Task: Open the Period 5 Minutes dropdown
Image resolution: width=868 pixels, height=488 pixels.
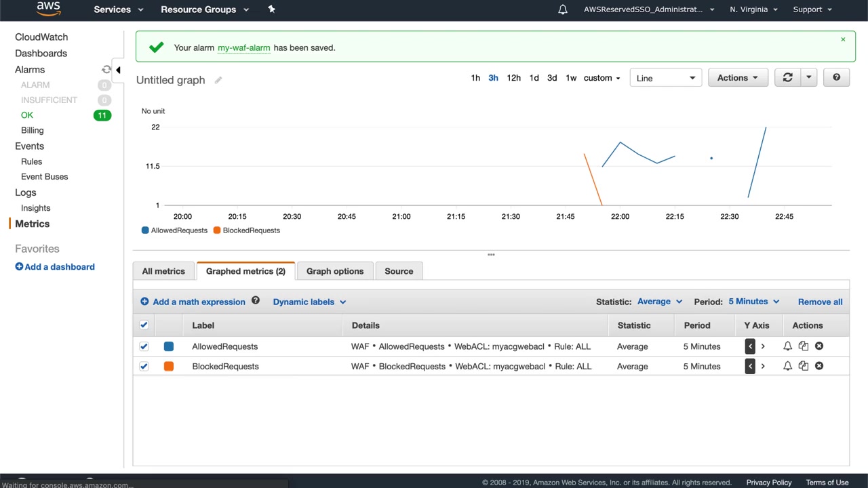Action: (x=753, y=302)
